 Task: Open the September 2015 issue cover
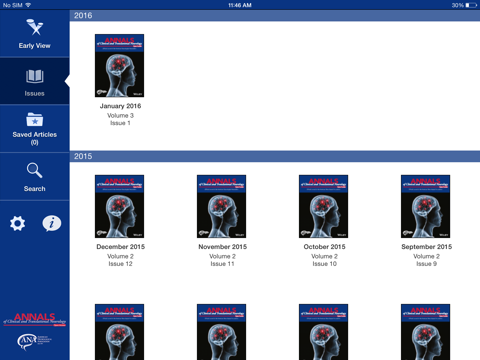click(x=425, y=206)
